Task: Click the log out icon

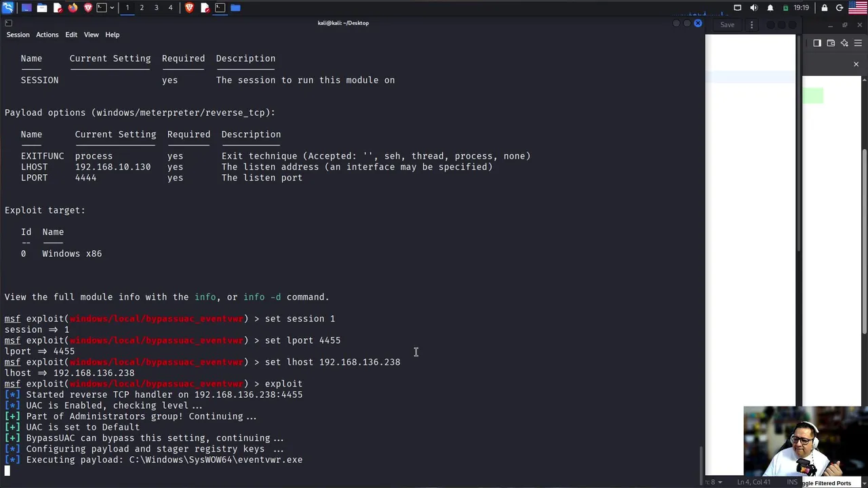Action: 840,7
